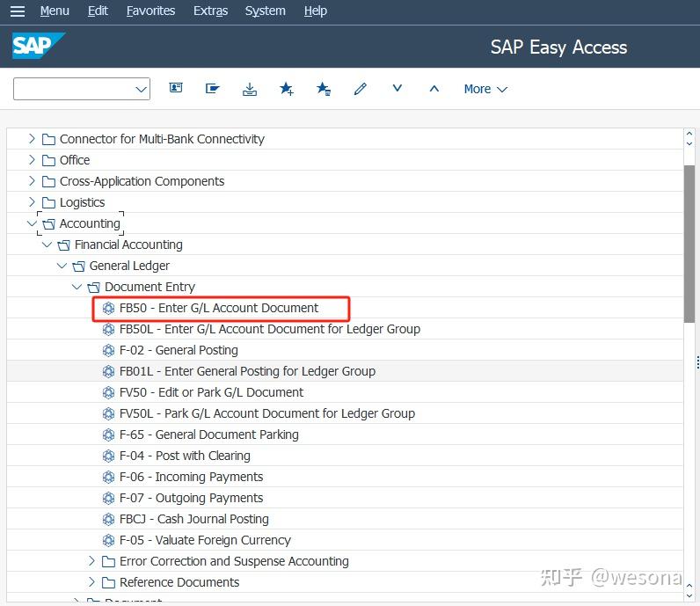Expand the Logistics folder node
This screenshot has width=700, height=606.
coord(32,201)
